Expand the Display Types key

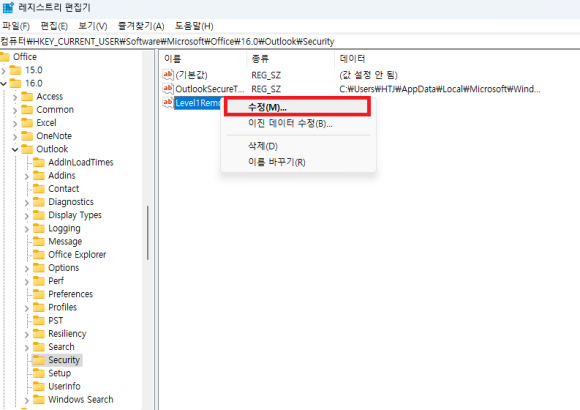tap(27, 216)
